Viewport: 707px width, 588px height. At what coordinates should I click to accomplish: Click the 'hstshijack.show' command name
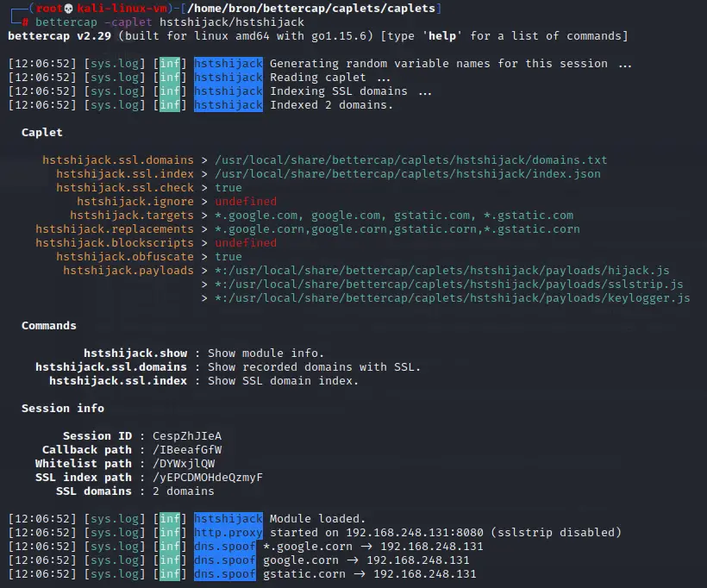point(135,353)
